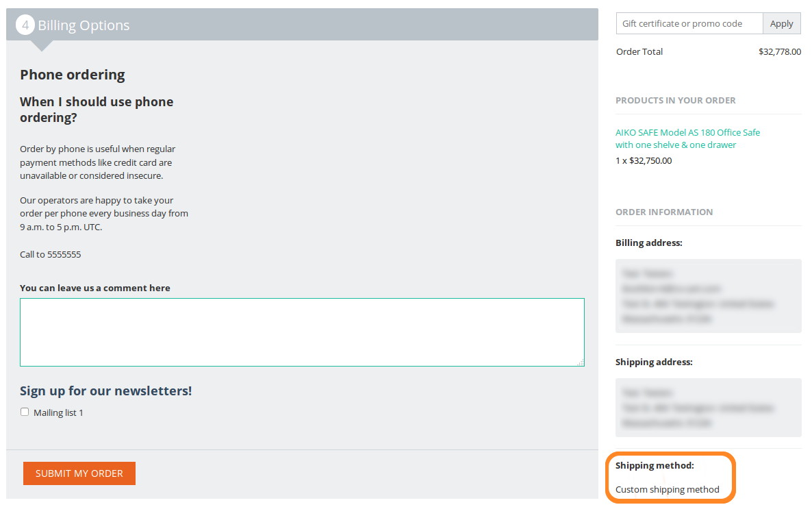The width and height of the screenshot is (812, 507).
Task: Click the 'Sign up for our newsletters!' heading
Action: (105, 391)
